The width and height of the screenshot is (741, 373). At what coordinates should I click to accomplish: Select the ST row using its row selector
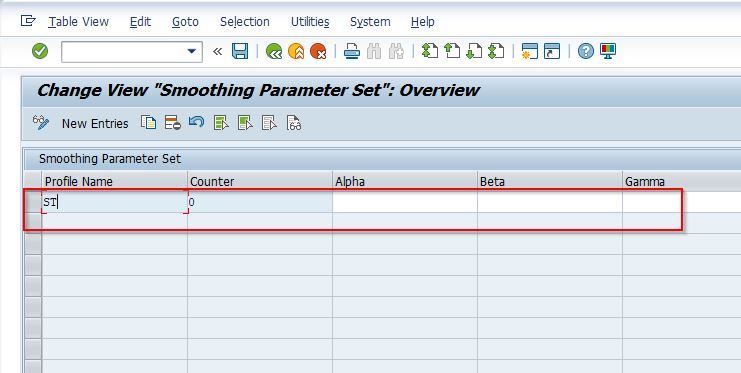tap(33, 202)
